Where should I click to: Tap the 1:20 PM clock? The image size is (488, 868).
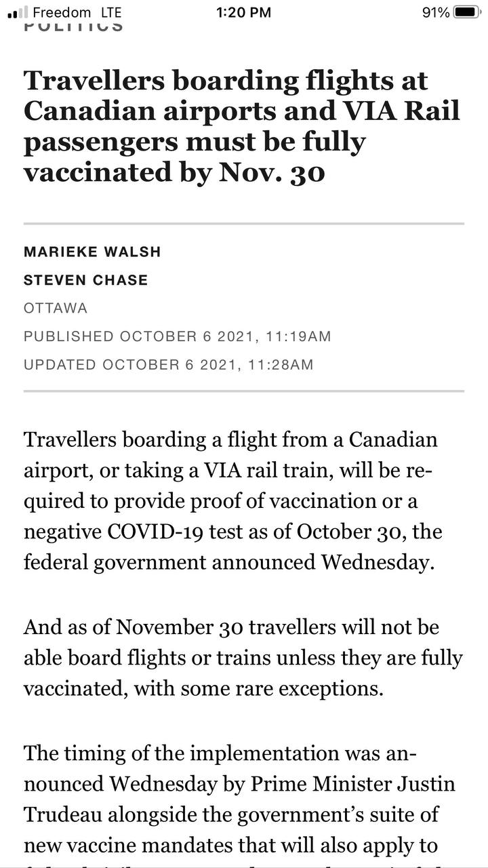(244, 12)
